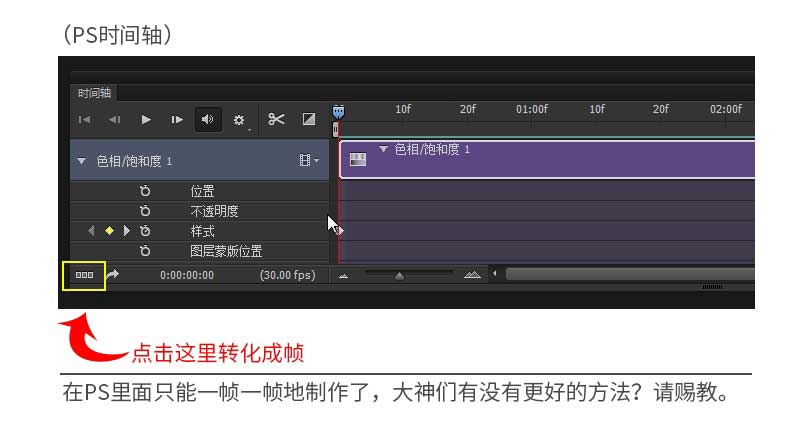Image resolution: width=800 pixels, height=440 pixels.
Task: Split clip at playhead with scissors
Action: click(276, 119)
